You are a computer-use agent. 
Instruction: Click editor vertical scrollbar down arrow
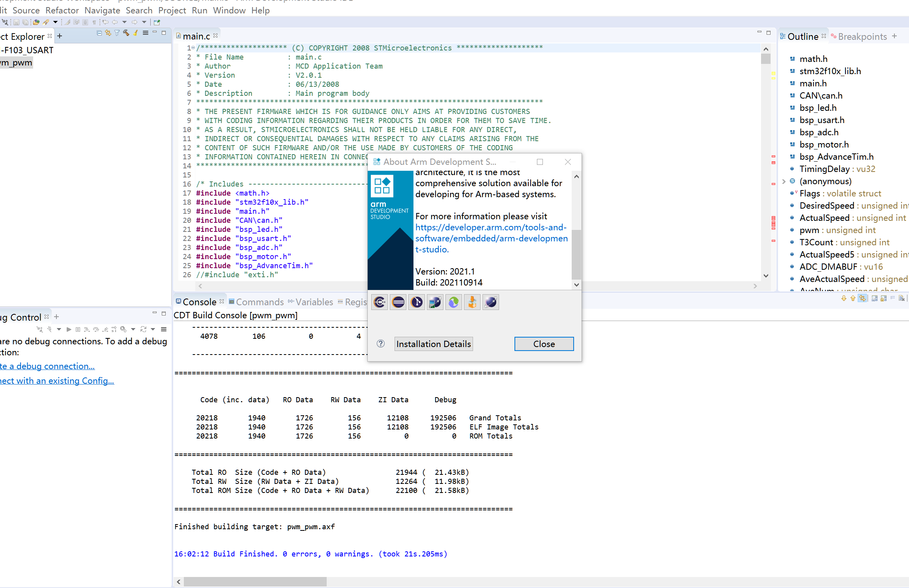(x=766, y=276)
